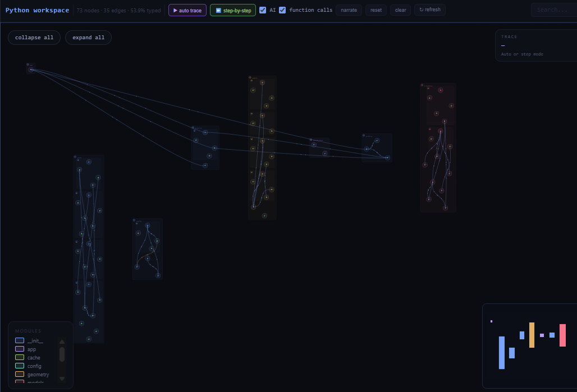The image size is (577, 392).
Task: Uncheck the AI checkbox
Action: (x=263, y=10)
